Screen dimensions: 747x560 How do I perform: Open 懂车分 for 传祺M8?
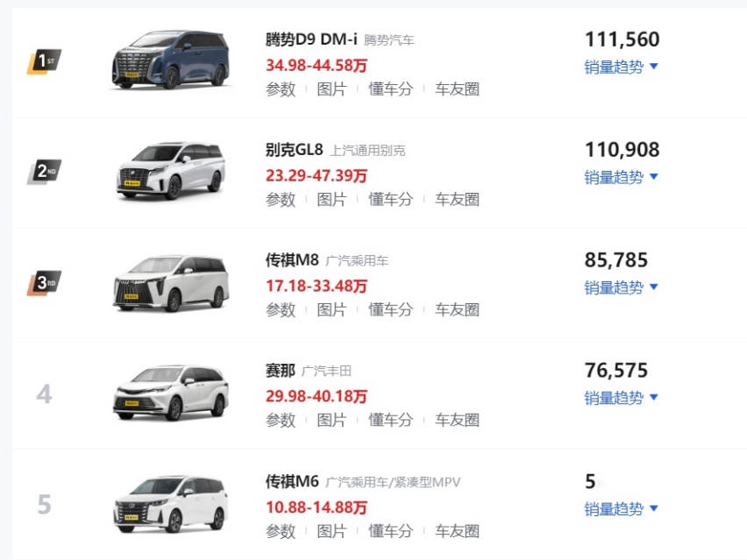(x=391, y=310)
